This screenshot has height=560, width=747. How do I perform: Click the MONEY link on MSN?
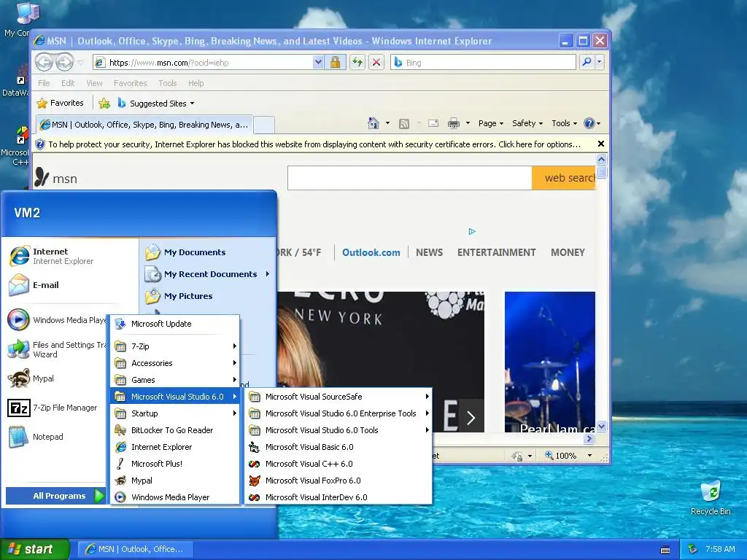[x=568, y=252]
